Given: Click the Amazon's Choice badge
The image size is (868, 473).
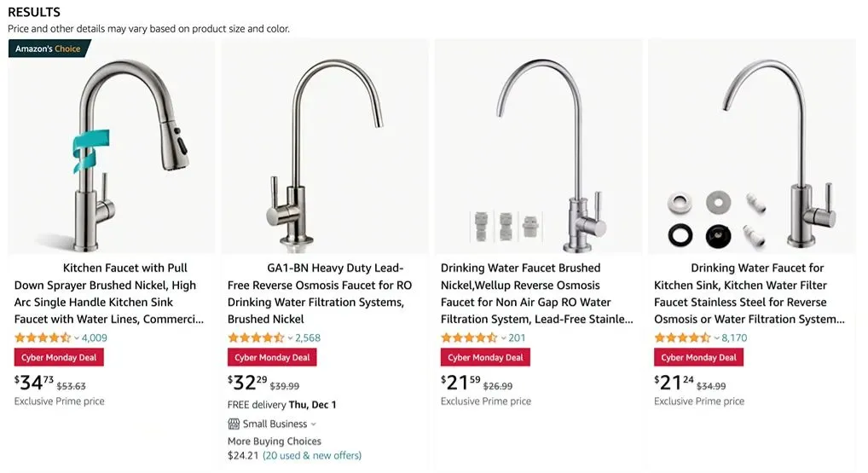Looking at the screenshot, I should [49, 49].
